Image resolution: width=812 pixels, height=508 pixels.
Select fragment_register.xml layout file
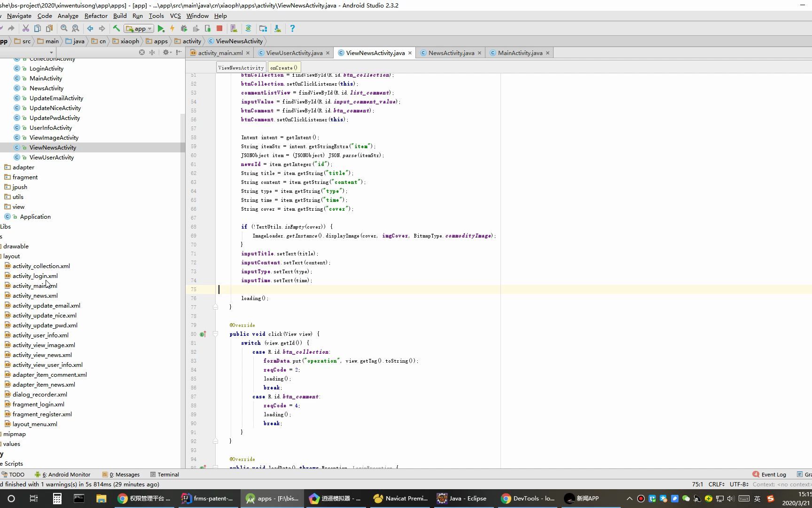[x=42, y=414]
